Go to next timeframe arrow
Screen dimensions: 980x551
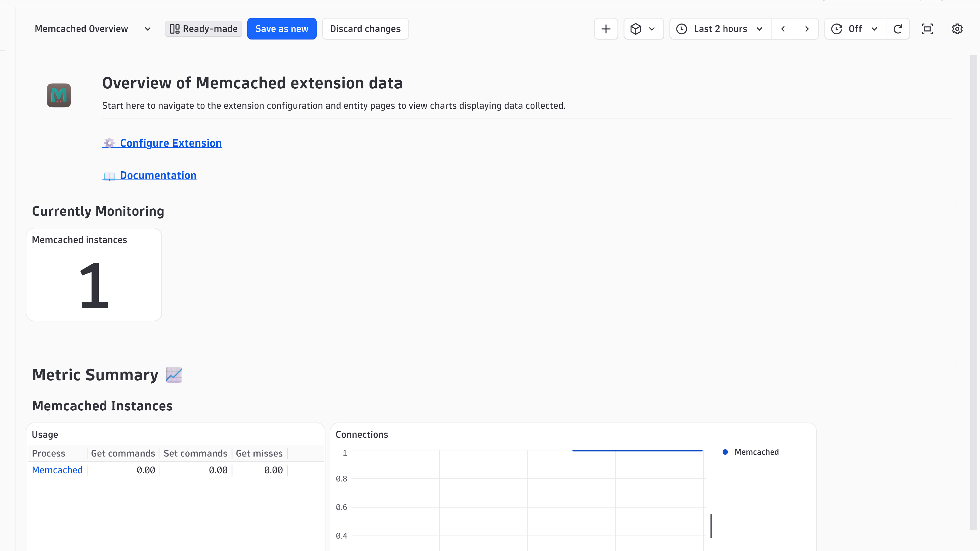[807, 29]
